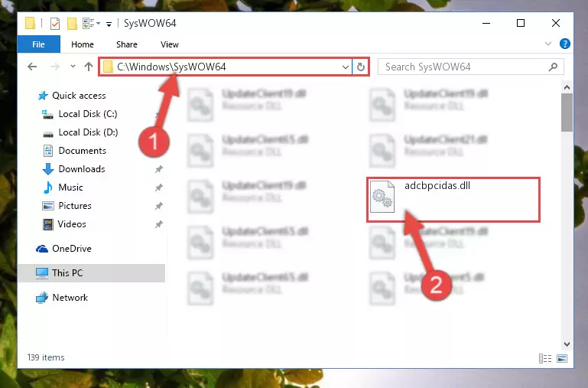Go up one folder level

click(89, 67)
